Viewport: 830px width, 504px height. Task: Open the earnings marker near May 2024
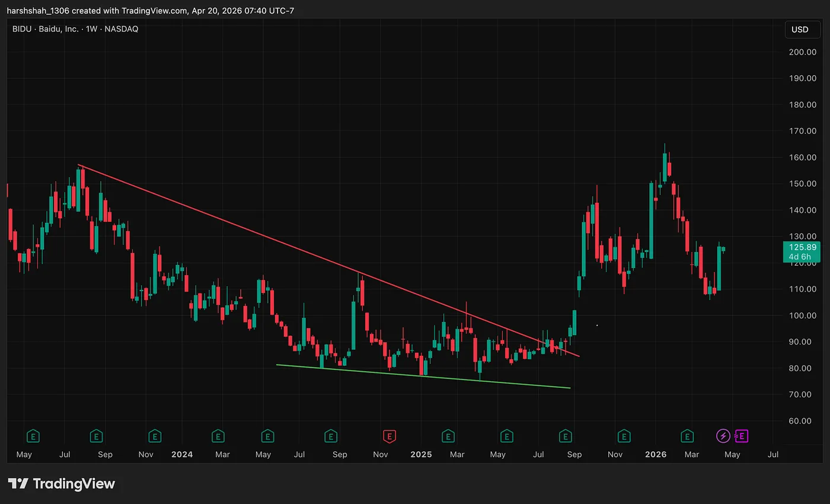[267, 436]
